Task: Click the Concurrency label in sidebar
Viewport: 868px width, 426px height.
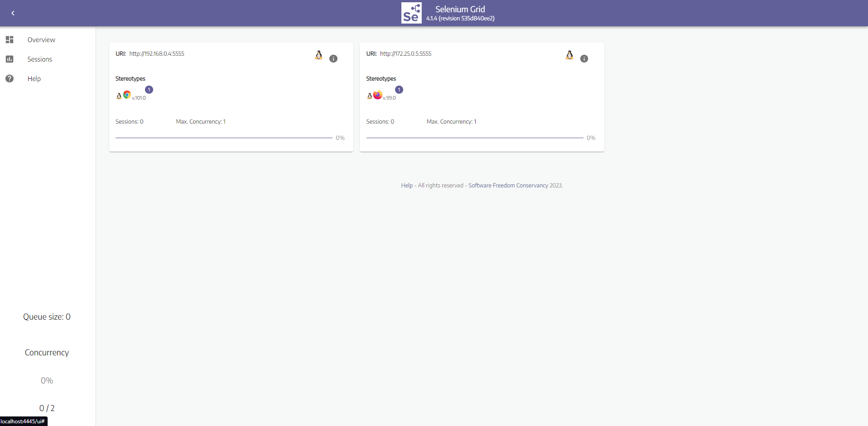Action: point(47,353)
